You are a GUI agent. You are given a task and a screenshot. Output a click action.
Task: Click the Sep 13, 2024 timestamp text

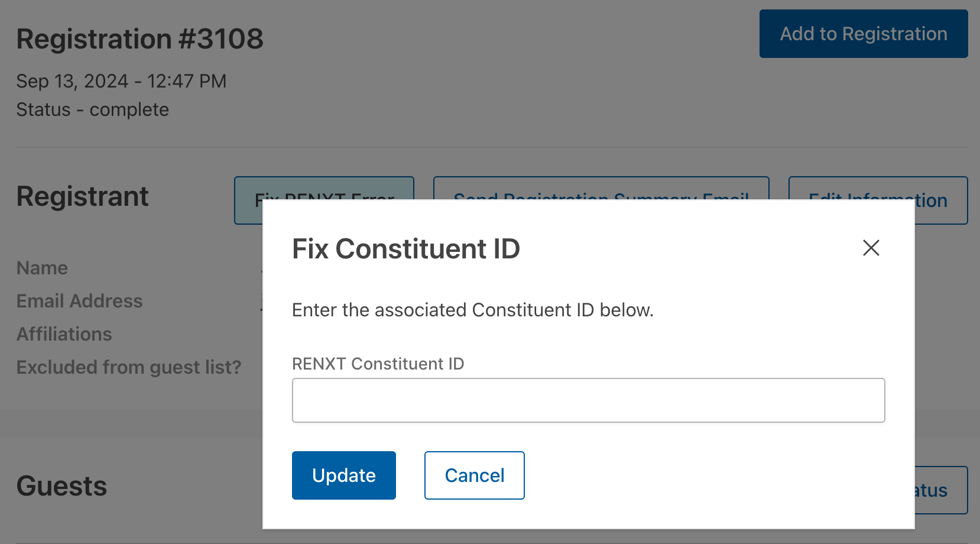coord(121,81)
